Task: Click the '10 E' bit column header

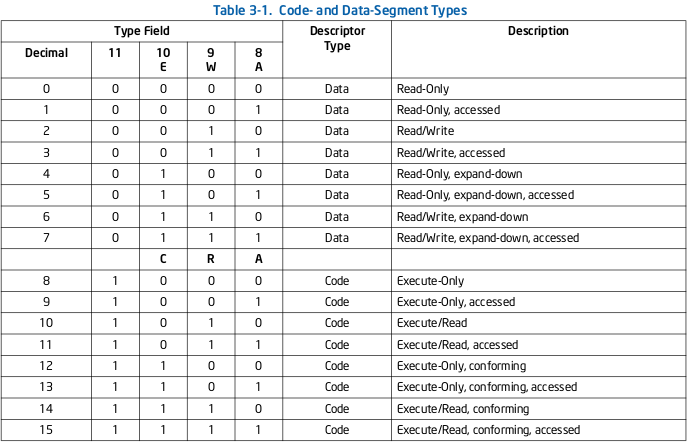Action: (x=163, y=60)
